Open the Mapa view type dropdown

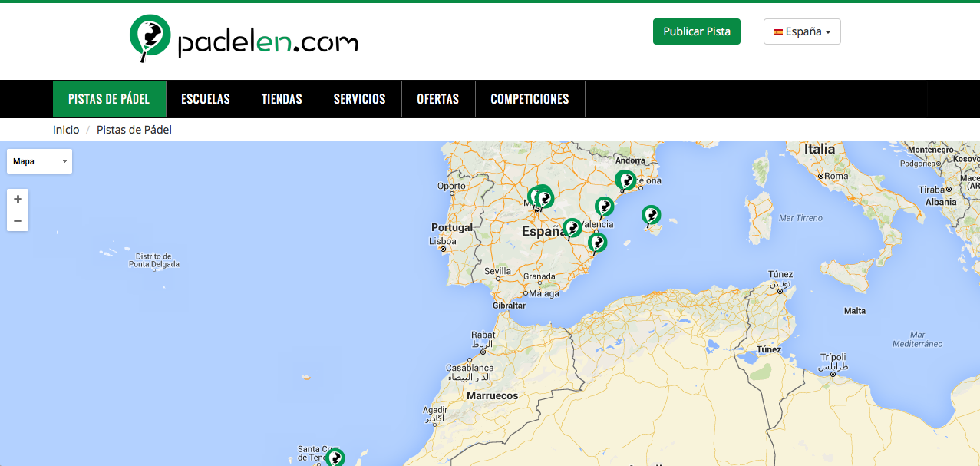(x=39, y=161)
